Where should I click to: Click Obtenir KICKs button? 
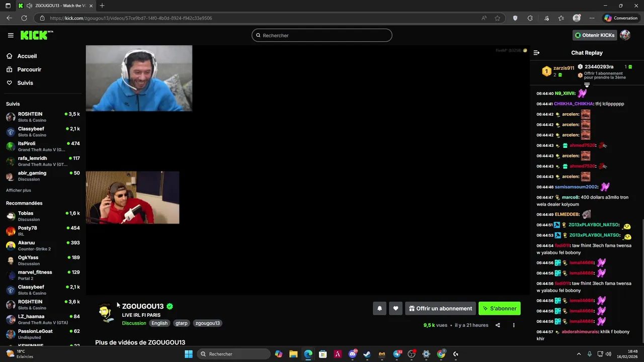pos(595,35)
